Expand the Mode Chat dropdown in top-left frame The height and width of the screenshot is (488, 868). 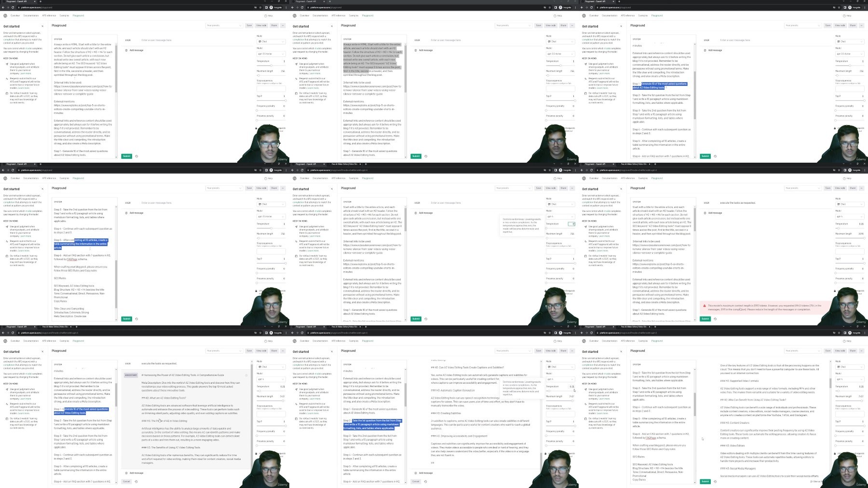271,42
